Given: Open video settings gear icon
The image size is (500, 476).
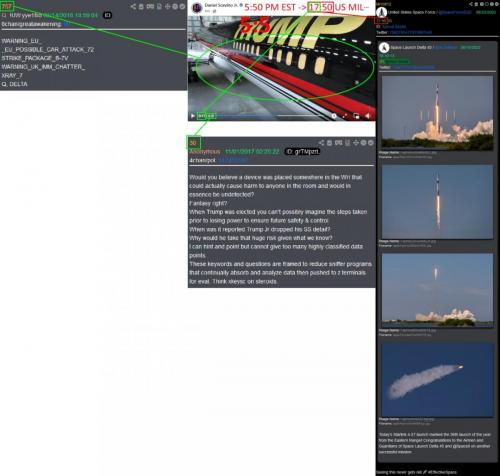Looking at the screenshot, I should click(334, 116).
